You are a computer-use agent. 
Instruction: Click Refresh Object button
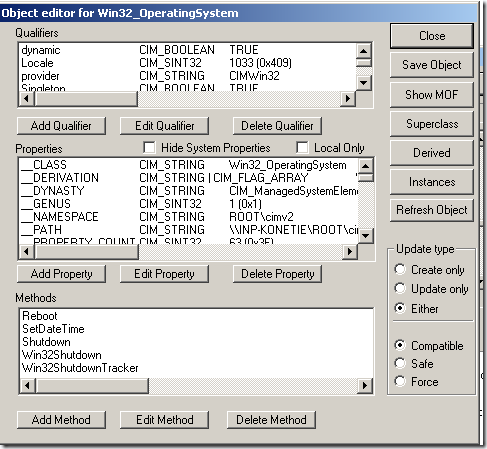click(x=432, y=210)
